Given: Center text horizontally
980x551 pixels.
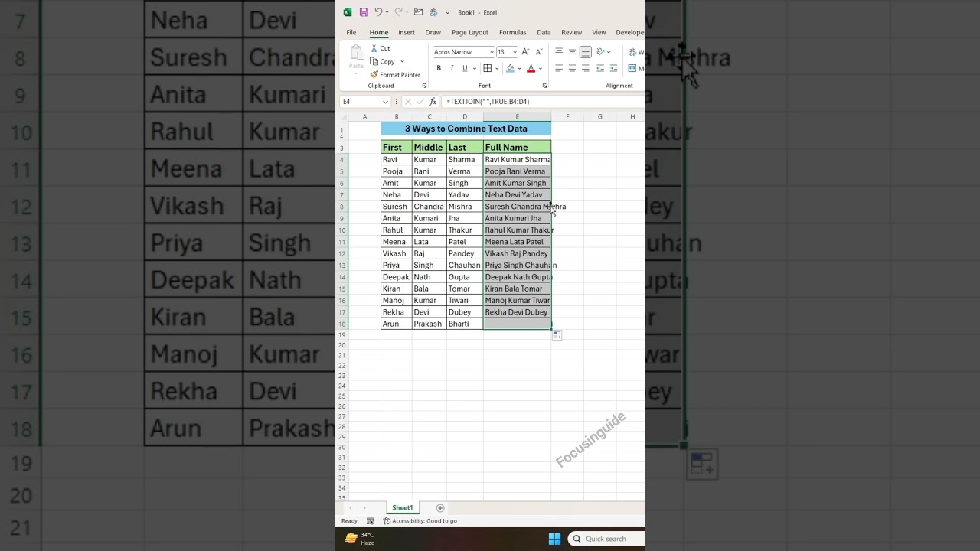Looking at the screenshot, I should [572, 68].
